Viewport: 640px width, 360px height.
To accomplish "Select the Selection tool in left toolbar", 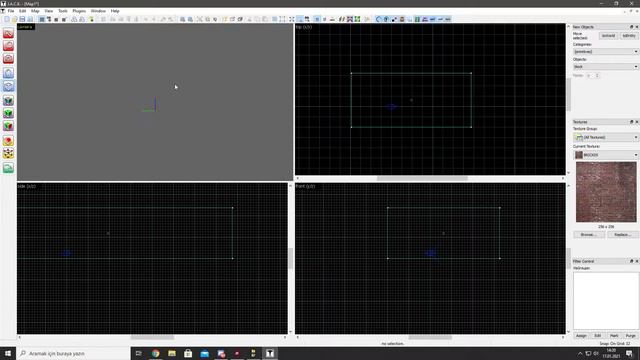I will tap(9, 33).
